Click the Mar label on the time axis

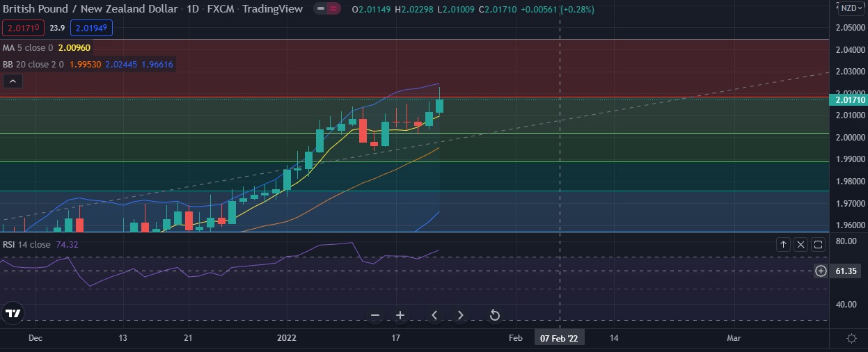(734, 337)
